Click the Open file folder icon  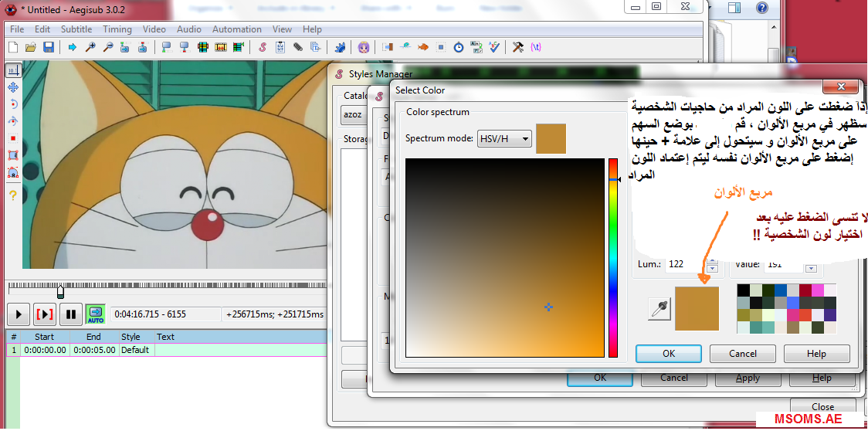pos(31,47)
